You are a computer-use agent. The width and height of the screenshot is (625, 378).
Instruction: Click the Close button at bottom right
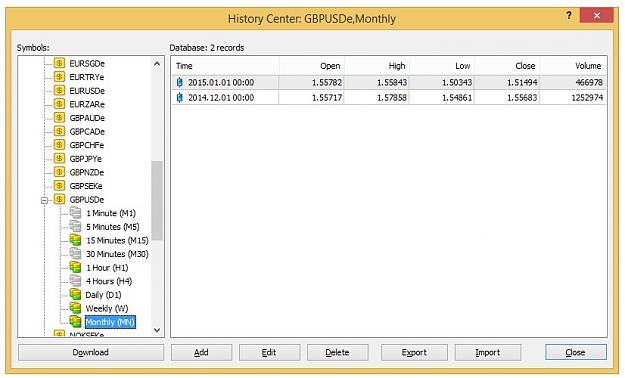(x=576, y=352)
